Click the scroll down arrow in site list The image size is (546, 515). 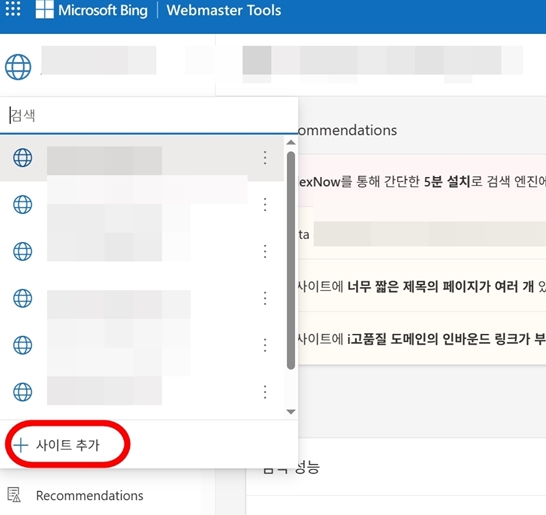pos(291,412)
